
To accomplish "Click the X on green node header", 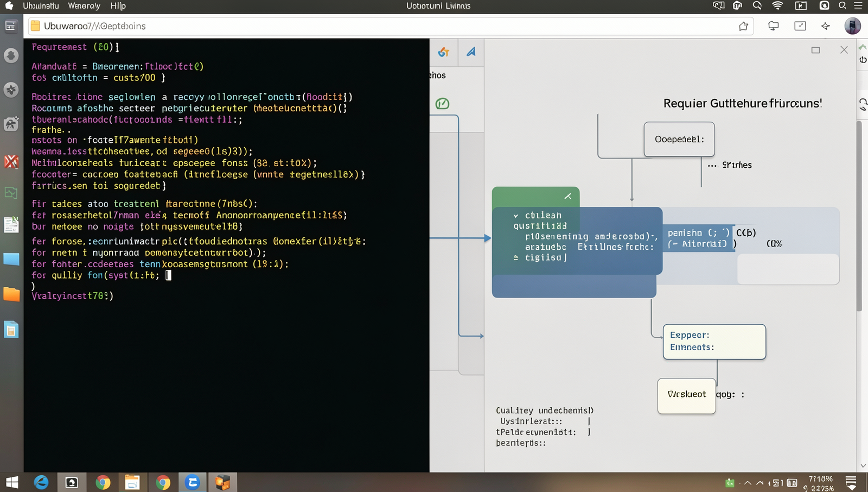I will click(x=568, y=196).
